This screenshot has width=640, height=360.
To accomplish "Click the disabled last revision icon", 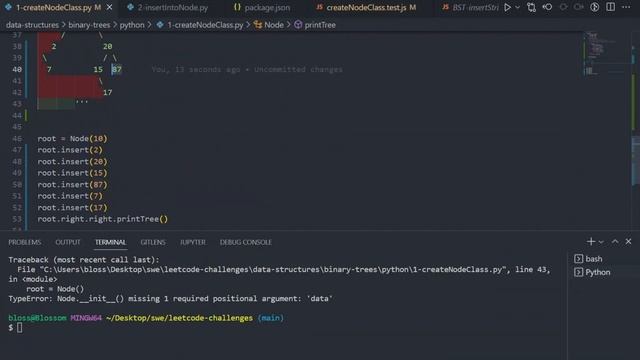I will tap(579, 7).
